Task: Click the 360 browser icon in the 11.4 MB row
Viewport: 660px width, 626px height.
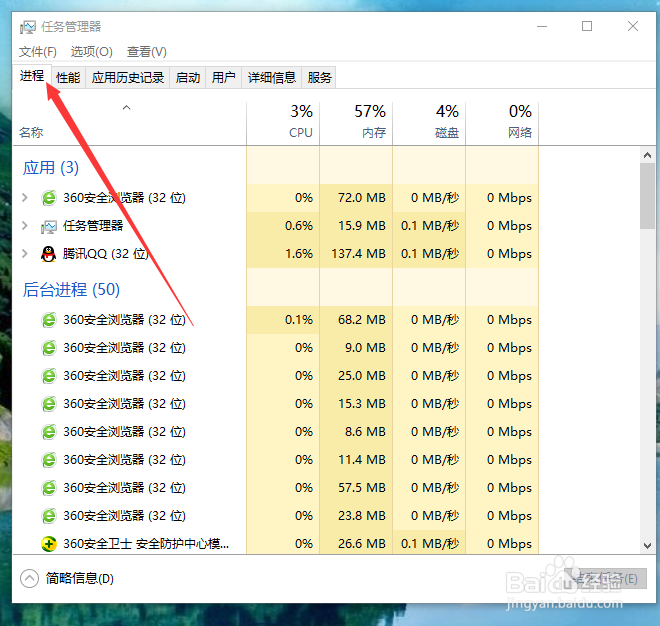Action: coord(49,460)
